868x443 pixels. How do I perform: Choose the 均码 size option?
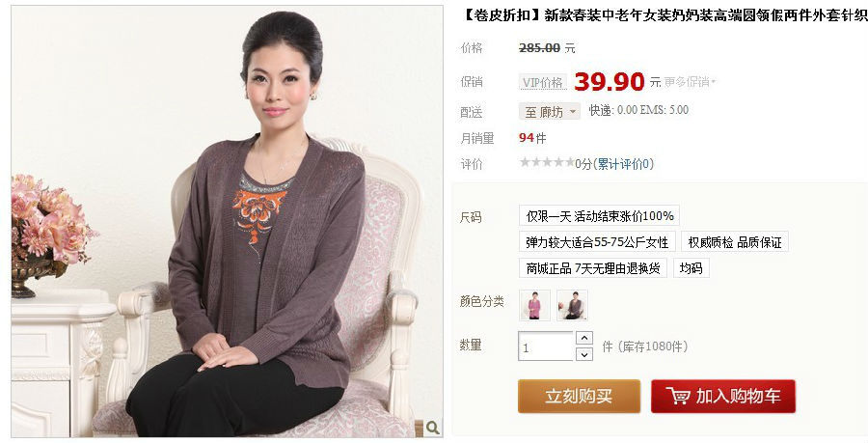pos(692,268)
